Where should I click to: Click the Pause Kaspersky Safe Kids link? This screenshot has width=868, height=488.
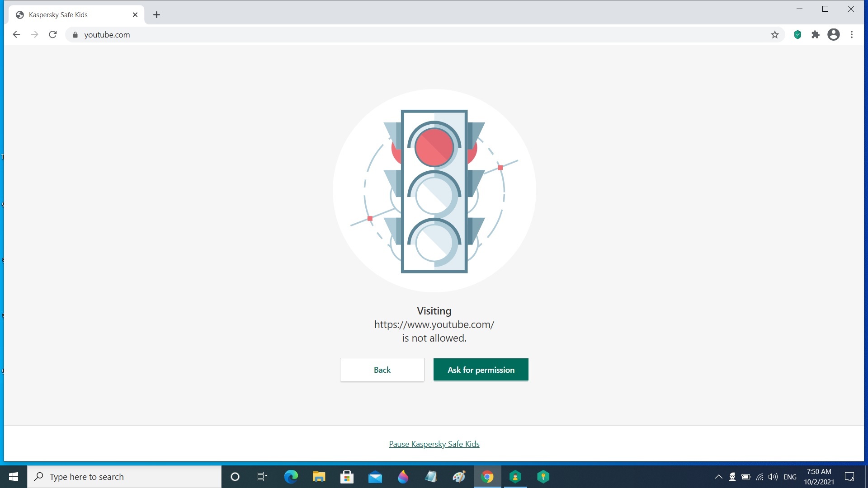click(434, 444)
